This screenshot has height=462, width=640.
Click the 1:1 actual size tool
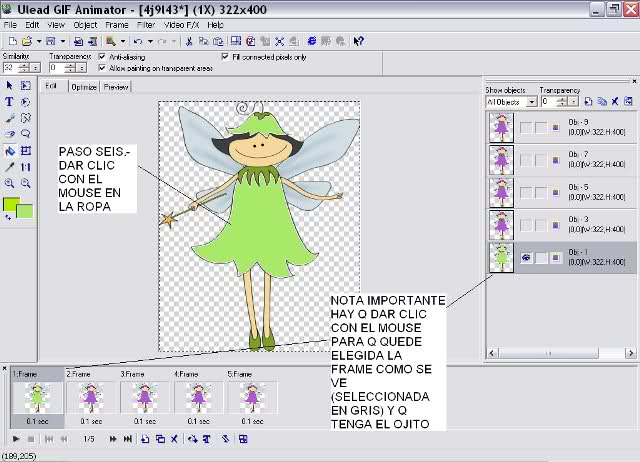pyautogui.click(x=26, y=167)
